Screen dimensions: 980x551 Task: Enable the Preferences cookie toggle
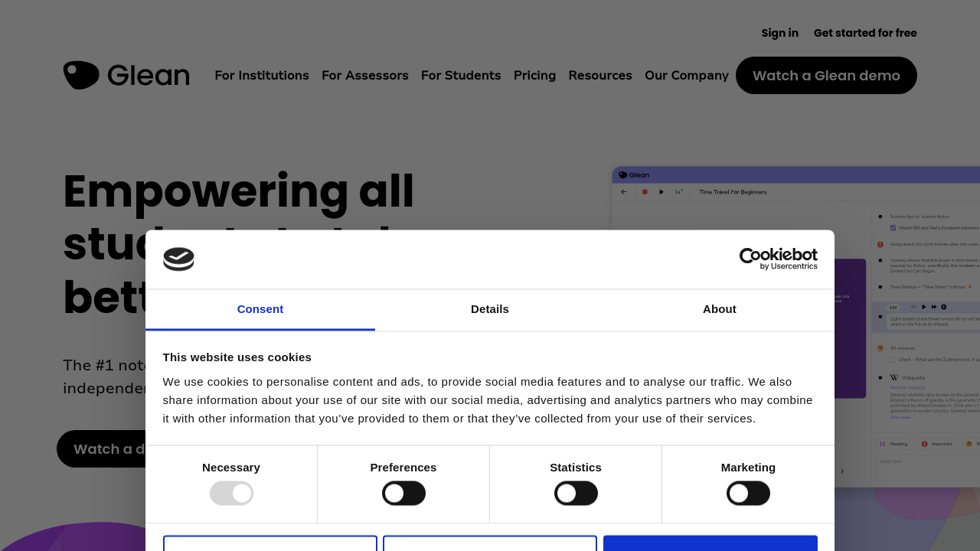coord(403,494)
